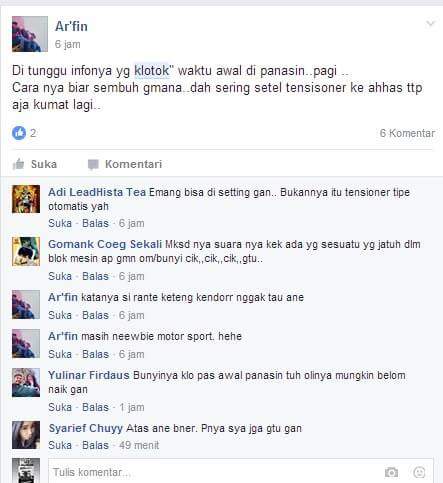Click Balas under Yulinar Firdaus comment

95,407
